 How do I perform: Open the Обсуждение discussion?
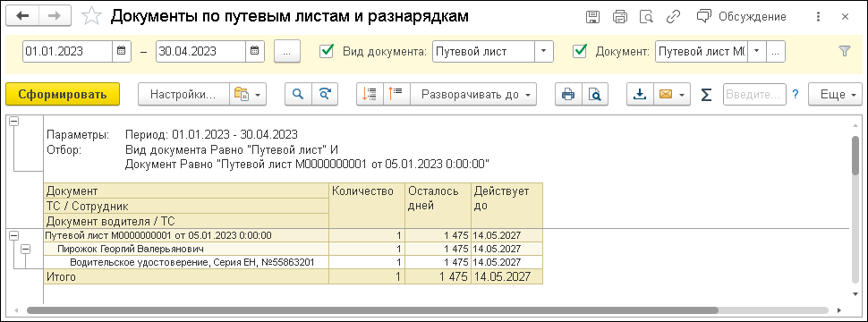741,17
